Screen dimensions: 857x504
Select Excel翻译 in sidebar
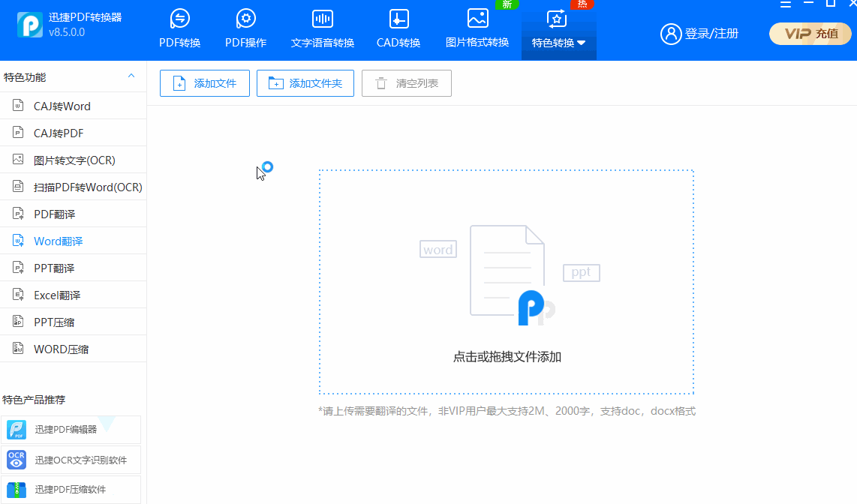click(x=74, y=295)
